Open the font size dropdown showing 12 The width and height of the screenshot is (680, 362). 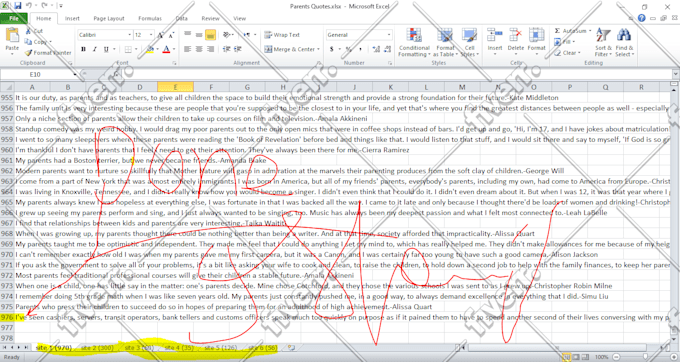pyautogui.click(x=150, y=35)
